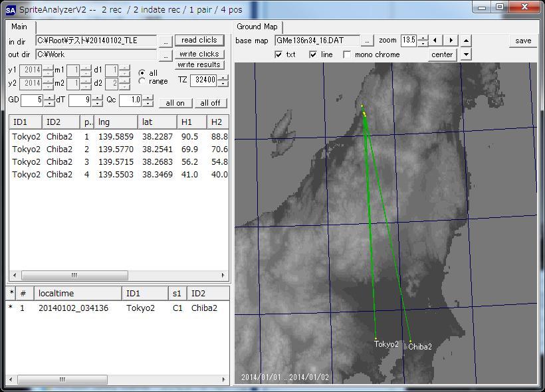Save the ground map

click(x=524, y=41)
